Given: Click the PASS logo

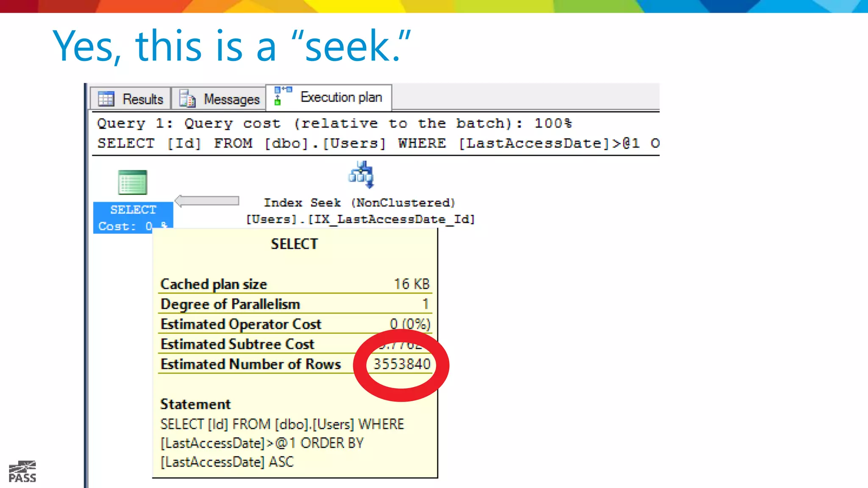Looking at the screenshot, I should tap(22, 472).
